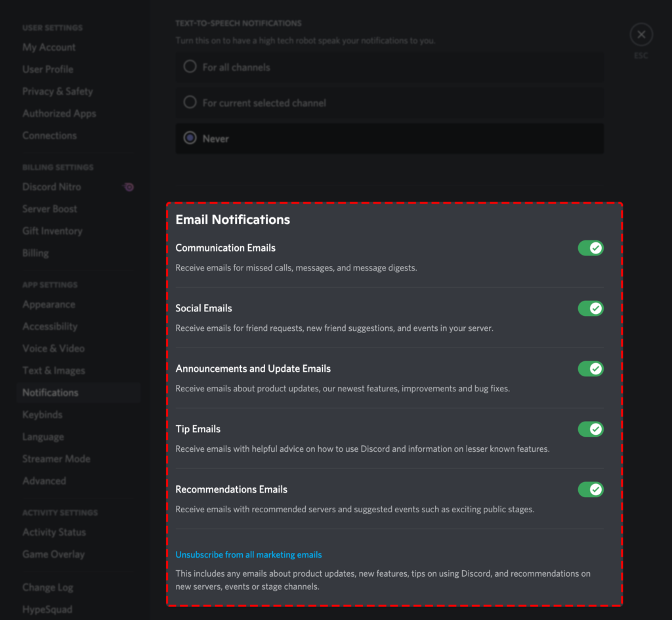This screenshot has width=672, height=620.
Task: Unsubscribe from all marketing emails
Action: 248,554
